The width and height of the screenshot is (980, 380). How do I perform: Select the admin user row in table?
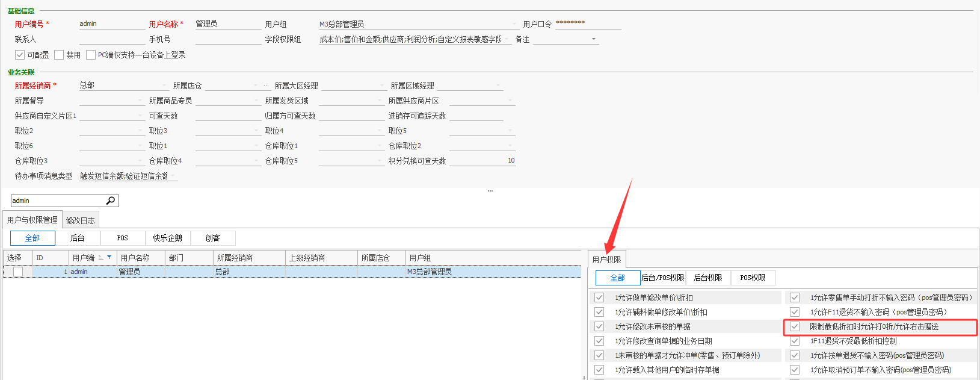[x=292, y=272]
